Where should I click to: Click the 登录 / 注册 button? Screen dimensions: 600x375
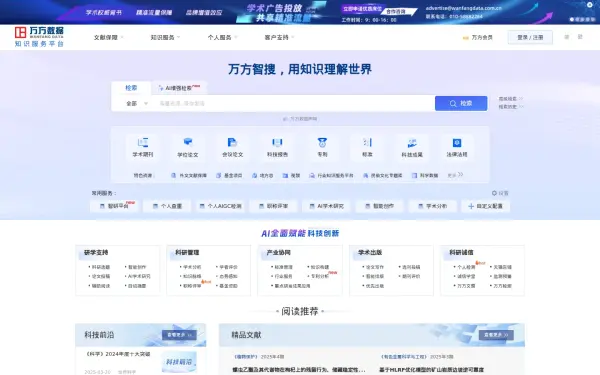point(530,38)
